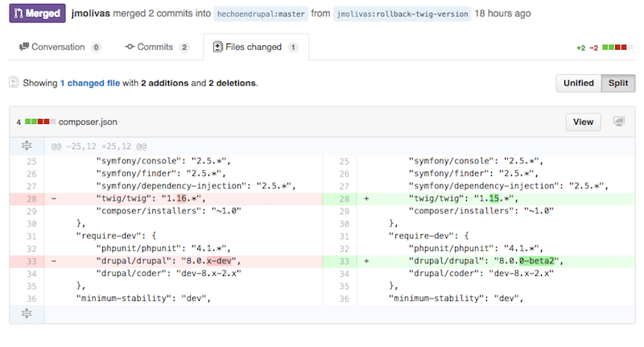This screenshot has height=347, width=644.
Task: Switch to the Conversation tab
Action: (60, 48)
